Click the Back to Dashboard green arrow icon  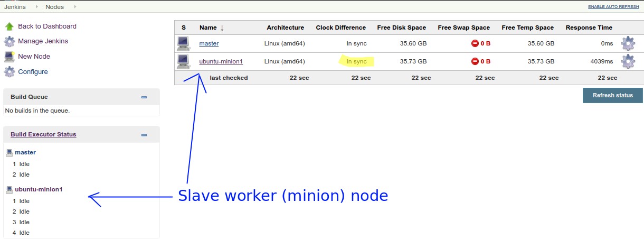9,26
